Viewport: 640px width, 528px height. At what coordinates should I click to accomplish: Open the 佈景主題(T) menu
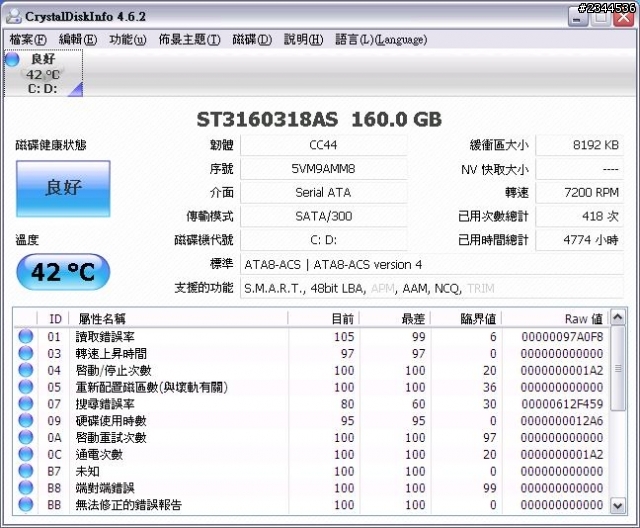[x=189, y=40]
